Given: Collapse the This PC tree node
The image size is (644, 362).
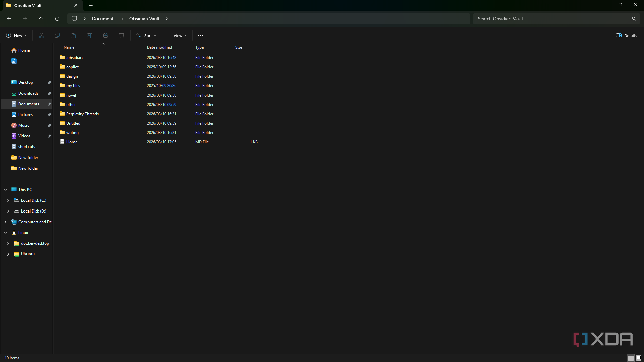Looking at the screenshot, I should pyautogui.click(x=5, y=190).
